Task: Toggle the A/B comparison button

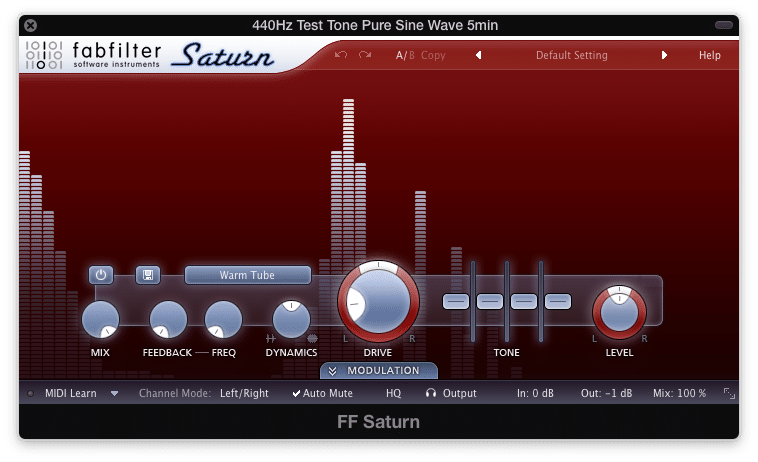Action: coord(405,56)
